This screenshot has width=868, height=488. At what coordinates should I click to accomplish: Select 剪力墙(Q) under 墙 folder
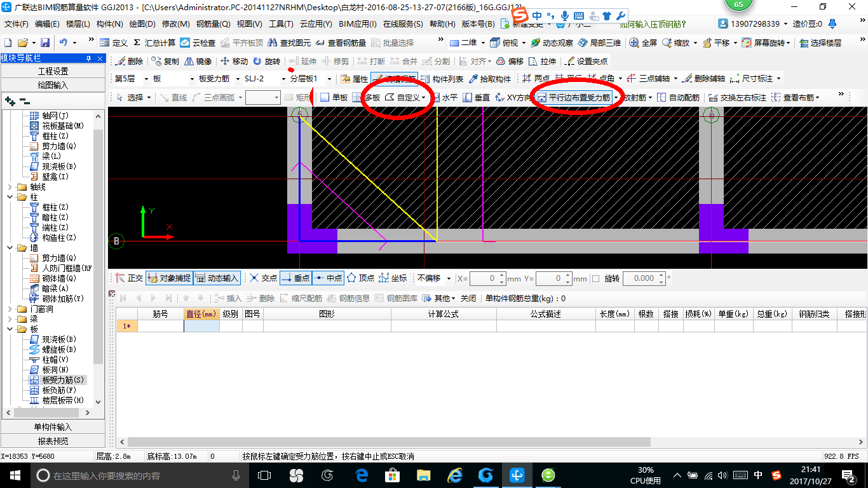tap(59, 258)
